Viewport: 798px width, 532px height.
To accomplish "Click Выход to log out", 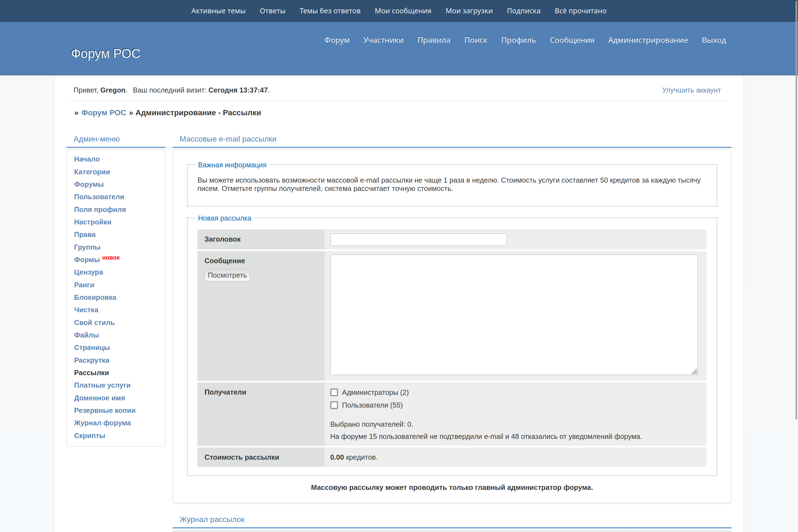I will click(714, 40).
